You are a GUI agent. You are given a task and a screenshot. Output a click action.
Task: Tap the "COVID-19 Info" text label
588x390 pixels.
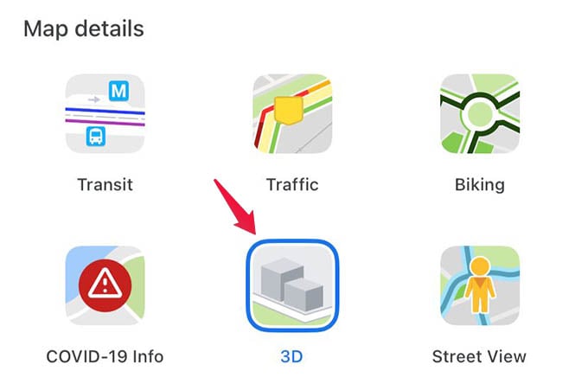click(x=105, y=356)
